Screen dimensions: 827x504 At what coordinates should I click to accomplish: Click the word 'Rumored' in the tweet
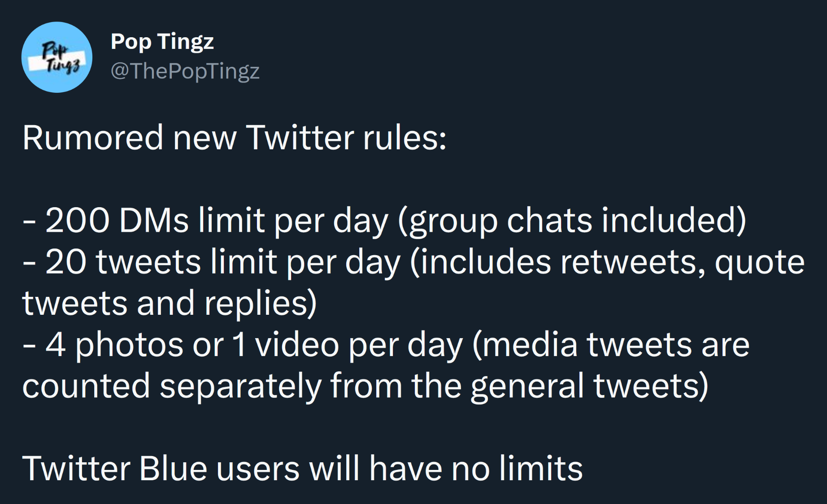pyautogui.click(x=93, y=138)
